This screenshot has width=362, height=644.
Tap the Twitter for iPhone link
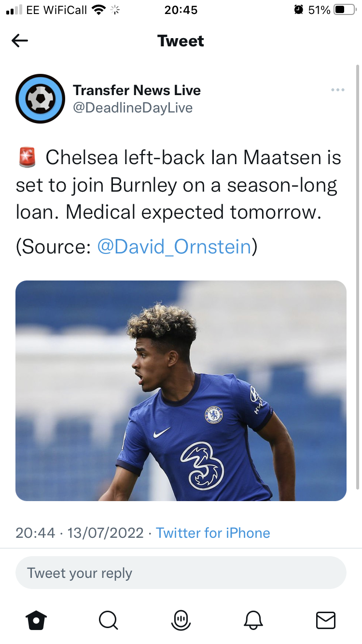click(x=213, y=533)
